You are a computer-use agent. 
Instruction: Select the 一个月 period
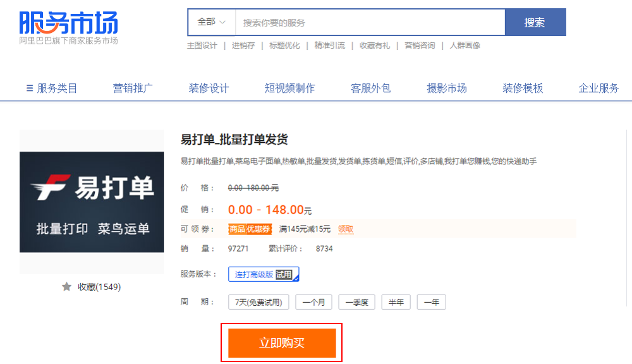[313, 302]
